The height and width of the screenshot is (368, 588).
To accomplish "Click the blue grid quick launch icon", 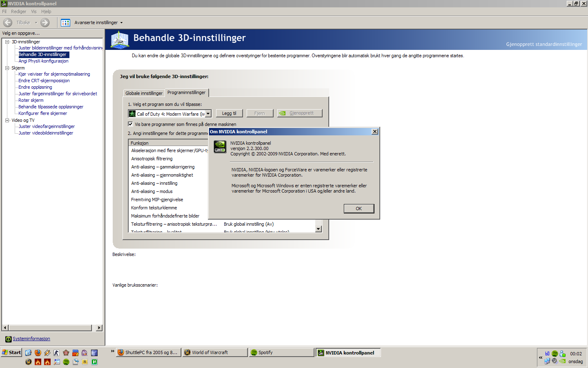I will [94, 352].
